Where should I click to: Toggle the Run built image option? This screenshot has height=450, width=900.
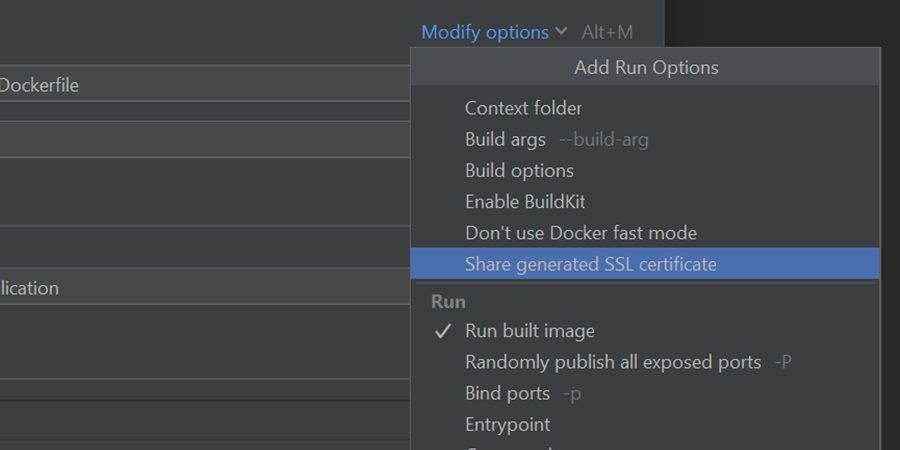click(529, 331)
